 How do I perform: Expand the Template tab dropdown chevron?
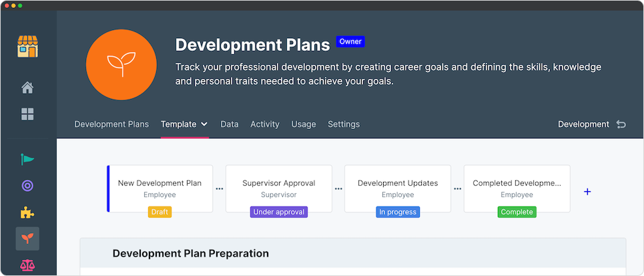[x=204, y=124]
